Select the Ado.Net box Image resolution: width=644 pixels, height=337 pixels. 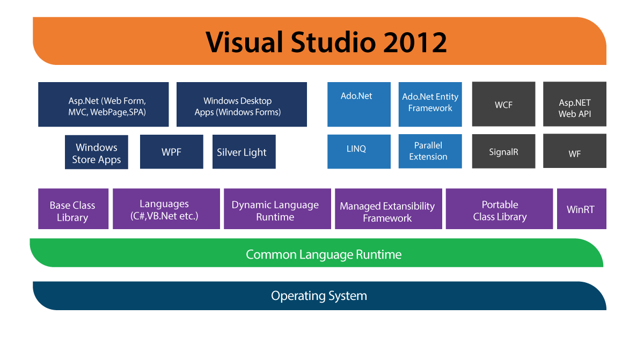coord(359,104)
